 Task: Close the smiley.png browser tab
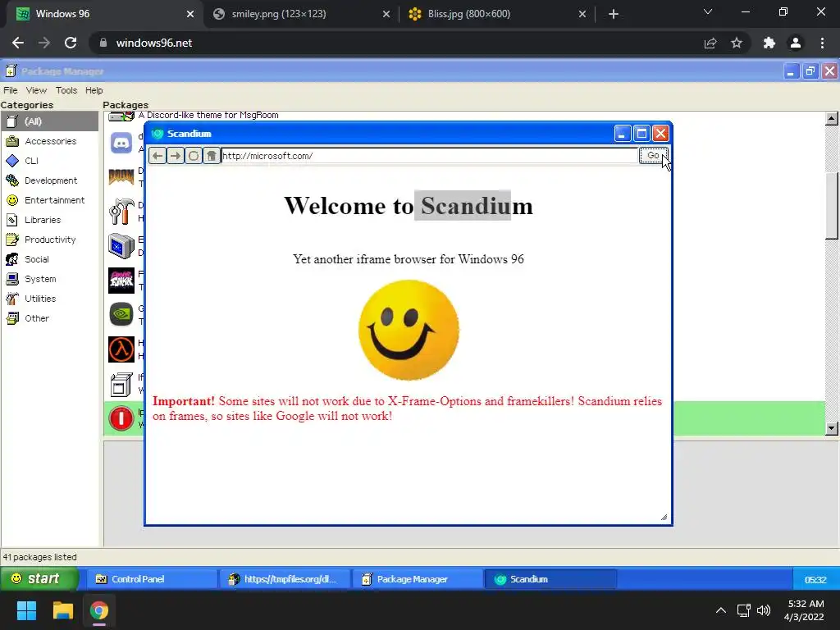point(386,14)
